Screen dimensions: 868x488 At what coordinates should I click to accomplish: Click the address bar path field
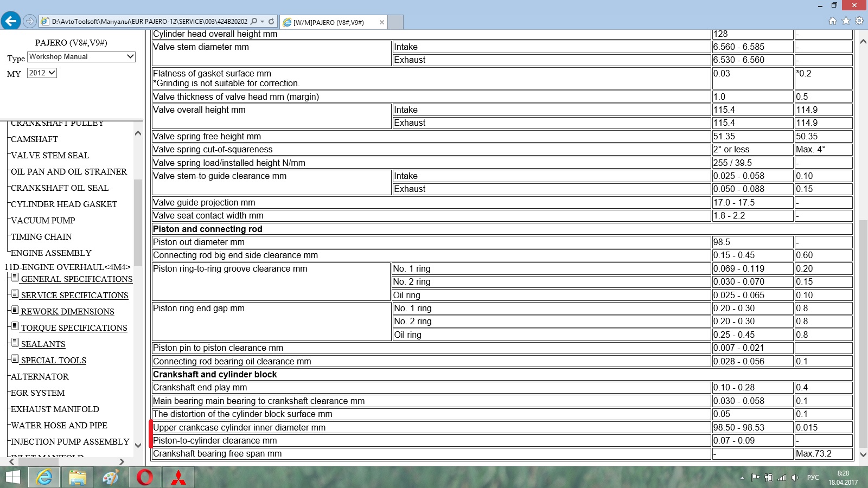(149, 22)
